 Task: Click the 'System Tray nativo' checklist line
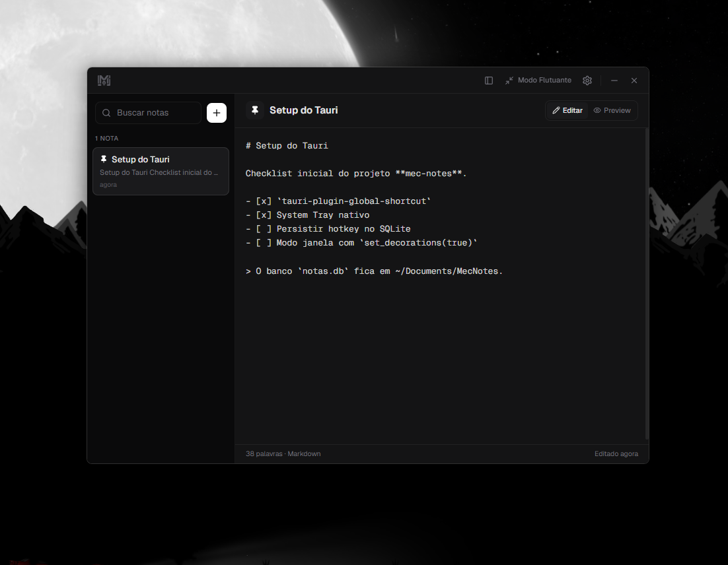coord(307,215)
